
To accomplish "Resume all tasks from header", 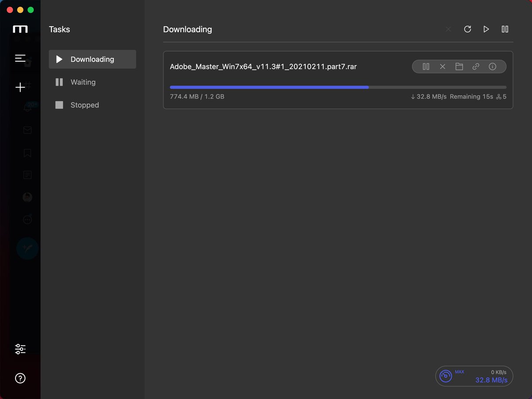I will 486,29.
